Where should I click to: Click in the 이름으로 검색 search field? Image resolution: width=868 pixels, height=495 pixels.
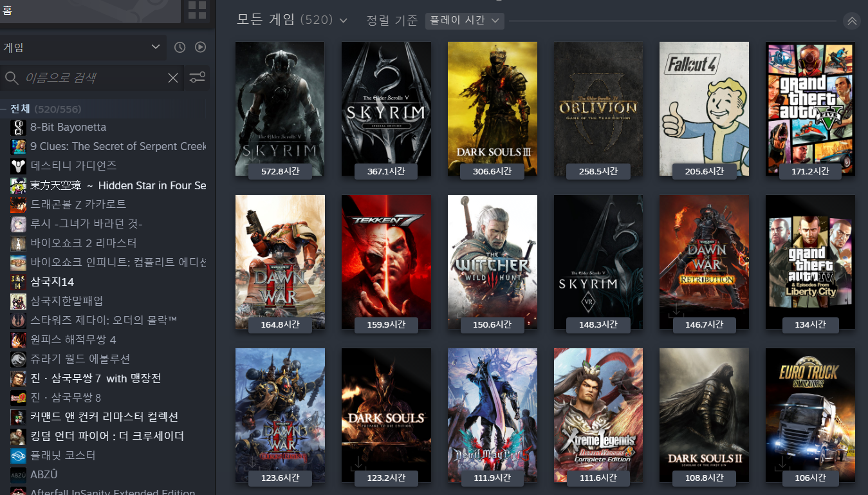[x=93, y=78]
